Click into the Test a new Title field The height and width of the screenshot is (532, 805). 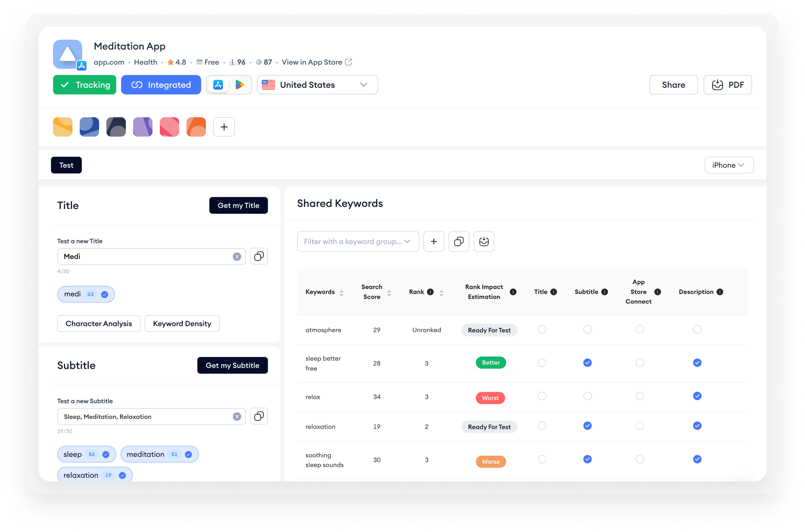pos(151,257)
